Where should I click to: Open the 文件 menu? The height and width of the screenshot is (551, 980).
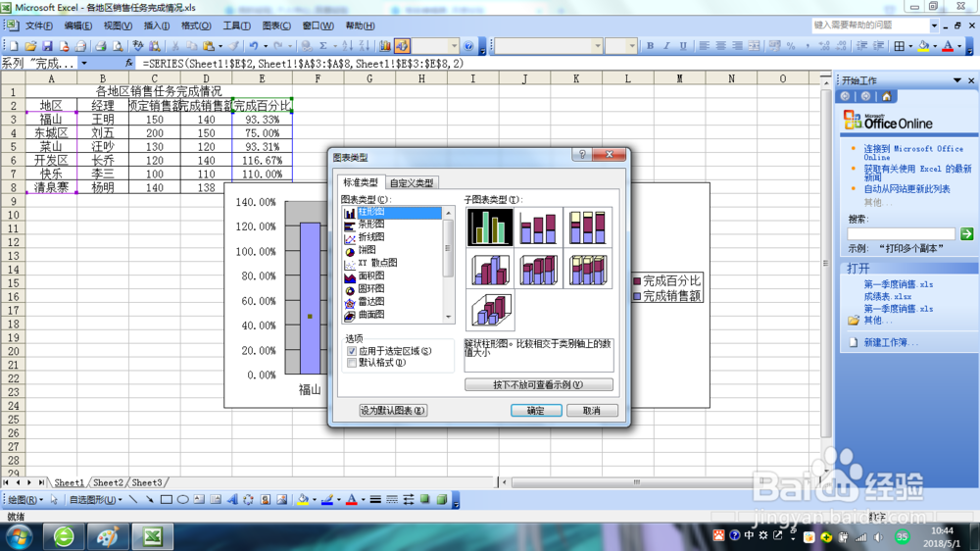coord(39,25)
